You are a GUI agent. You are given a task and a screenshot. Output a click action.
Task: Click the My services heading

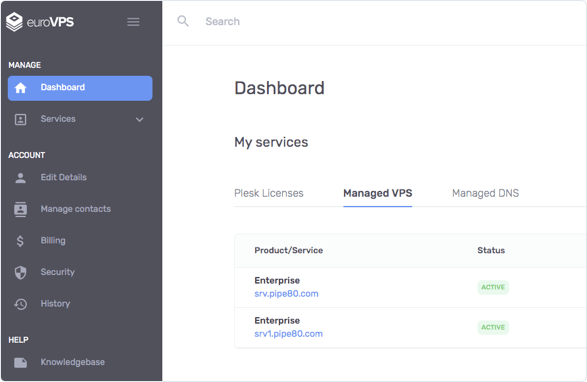coord(271,142)
